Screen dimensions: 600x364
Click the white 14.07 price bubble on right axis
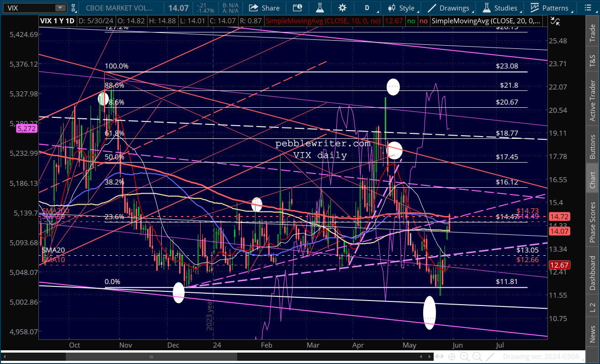(x=559, y=232)
